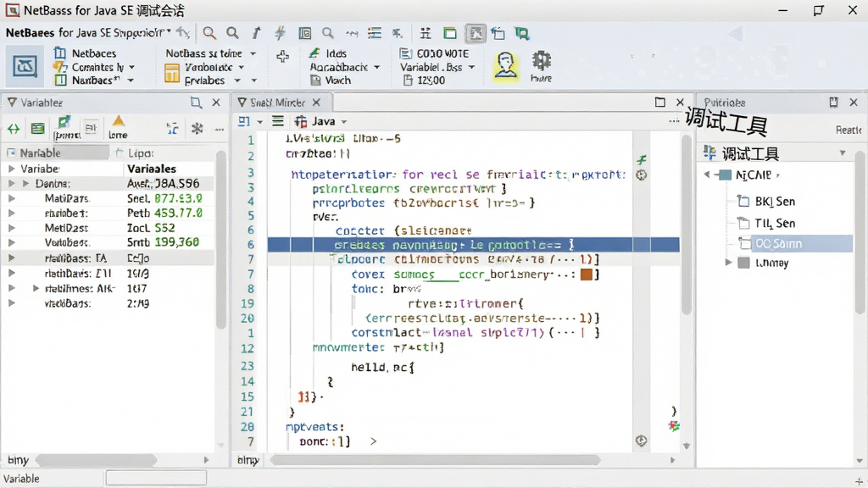Image resolution: width=868 pixels, height=488 pixels.
Task: Click the orange lightning bolt toolbar icon
Action: point(280,33)
